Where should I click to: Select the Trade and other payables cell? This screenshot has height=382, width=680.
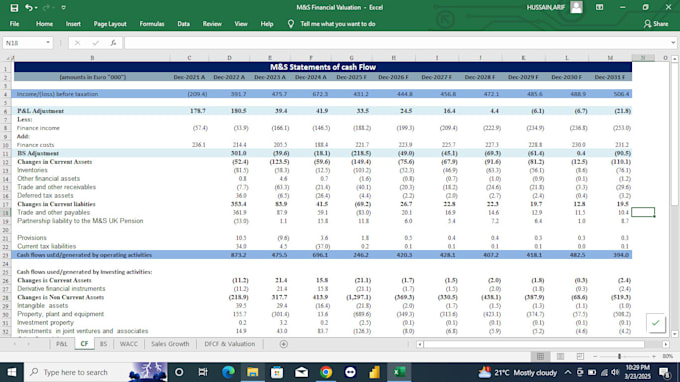[x=92, y=212]
